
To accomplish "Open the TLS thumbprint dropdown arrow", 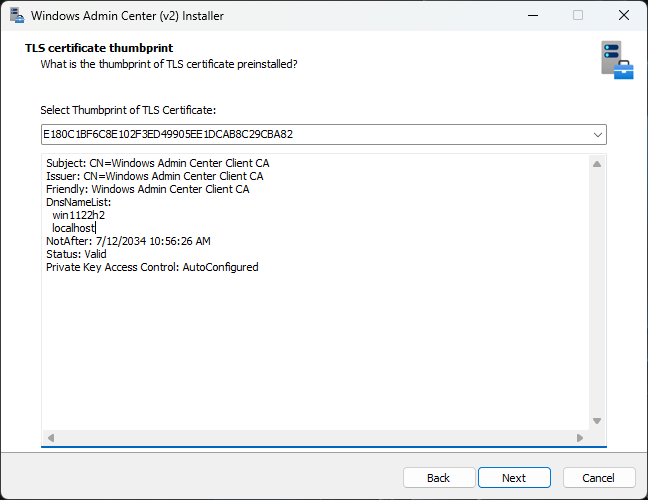I will (597, 135).
